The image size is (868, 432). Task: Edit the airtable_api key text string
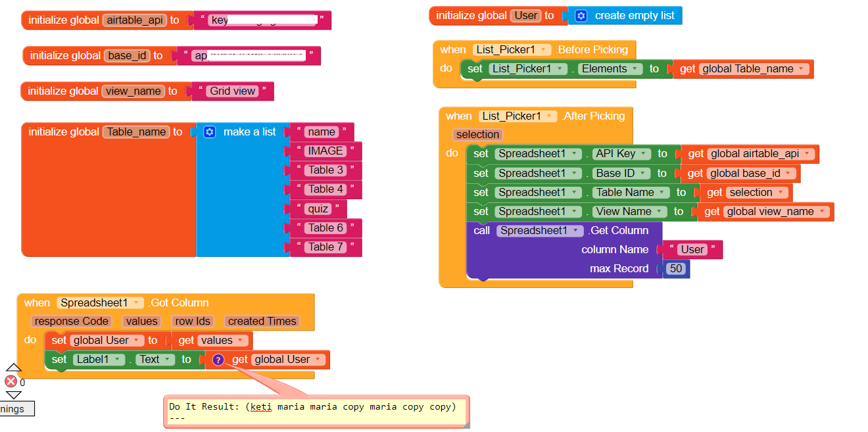pyautogui.click(x=262, y=20)
